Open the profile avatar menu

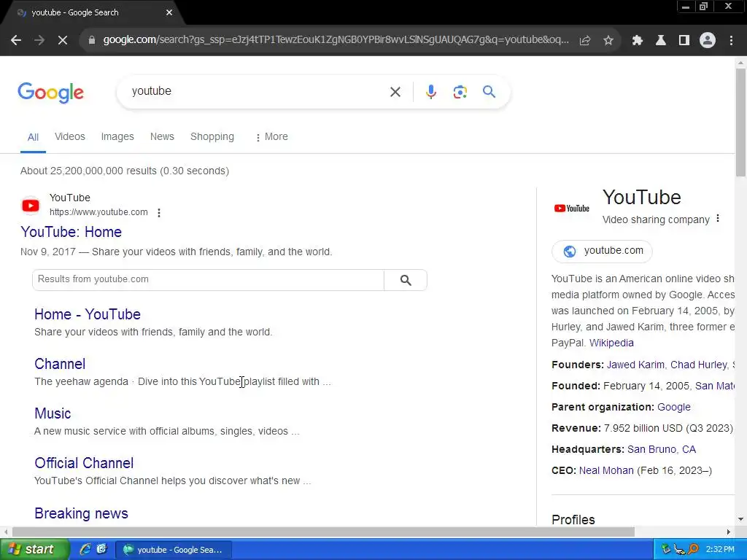708,41
